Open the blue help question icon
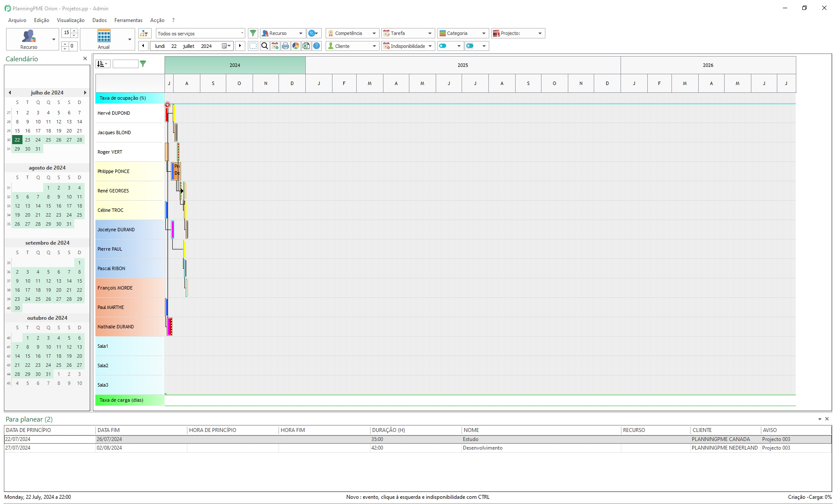836x504 pixels. coord(317,46)
